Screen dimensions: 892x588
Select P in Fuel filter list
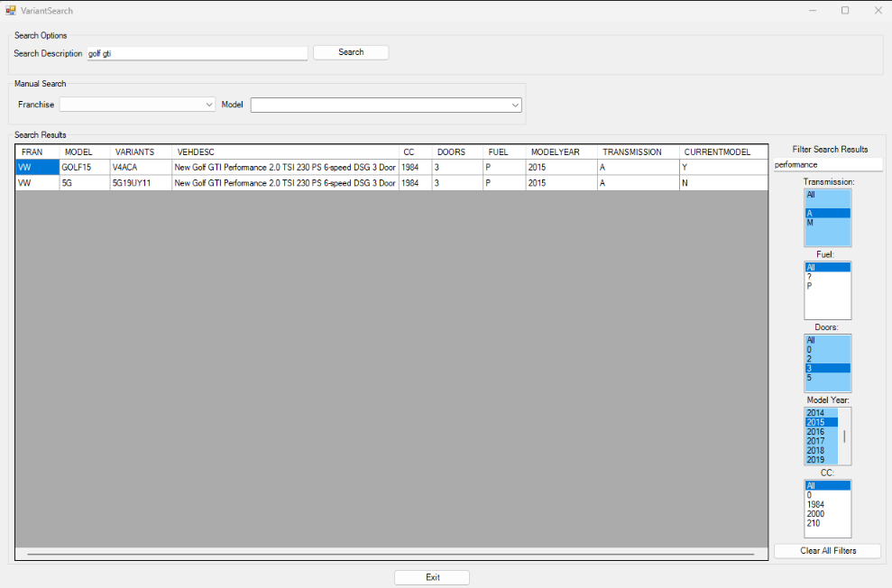tap(828, 286)
